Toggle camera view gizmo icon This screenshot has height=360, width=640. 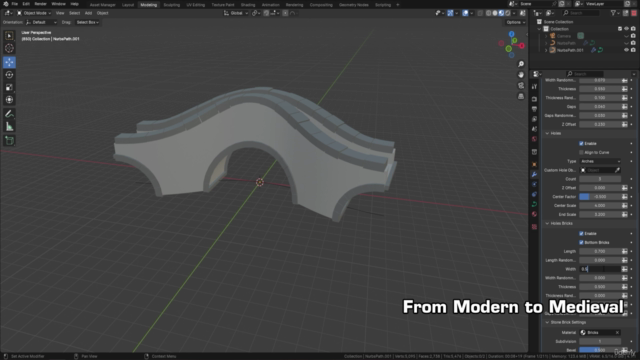[x=521, y=85]
